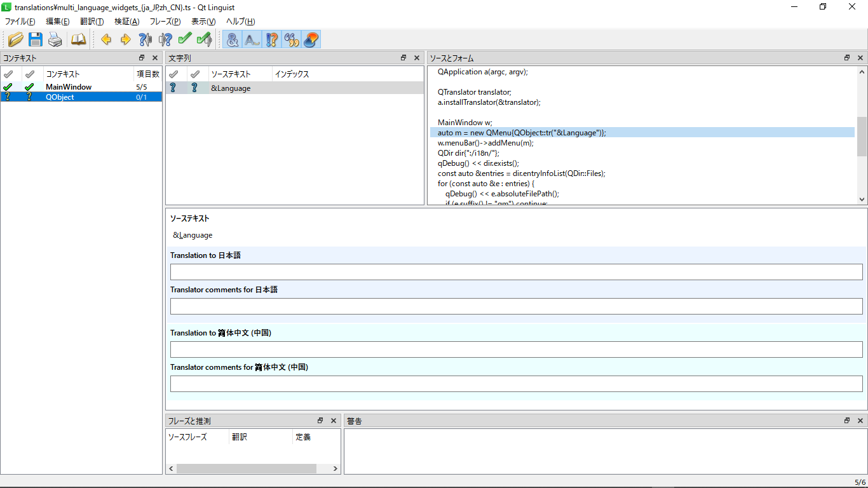Click the Print icon in toolbar
This screenshot has width=868, height=488.
tap(55, 39)
